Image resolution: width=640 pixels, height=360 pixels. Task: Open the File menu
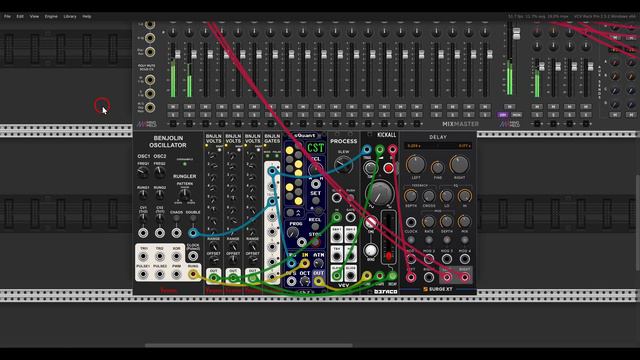(7, 16)
